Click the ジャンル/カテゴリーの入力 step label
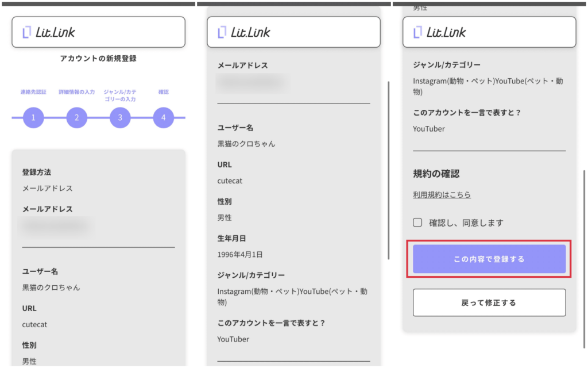Image resolution: width=588 pixels, height=368 pixels. coord(120,95)
